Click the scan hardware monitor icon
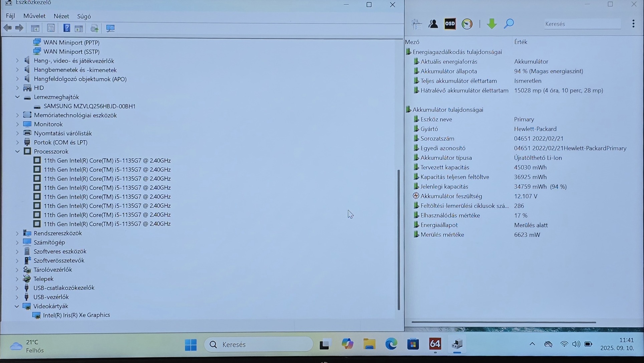Image resolution: width=644 pixels, height=363 pixels. click(110, 28)
